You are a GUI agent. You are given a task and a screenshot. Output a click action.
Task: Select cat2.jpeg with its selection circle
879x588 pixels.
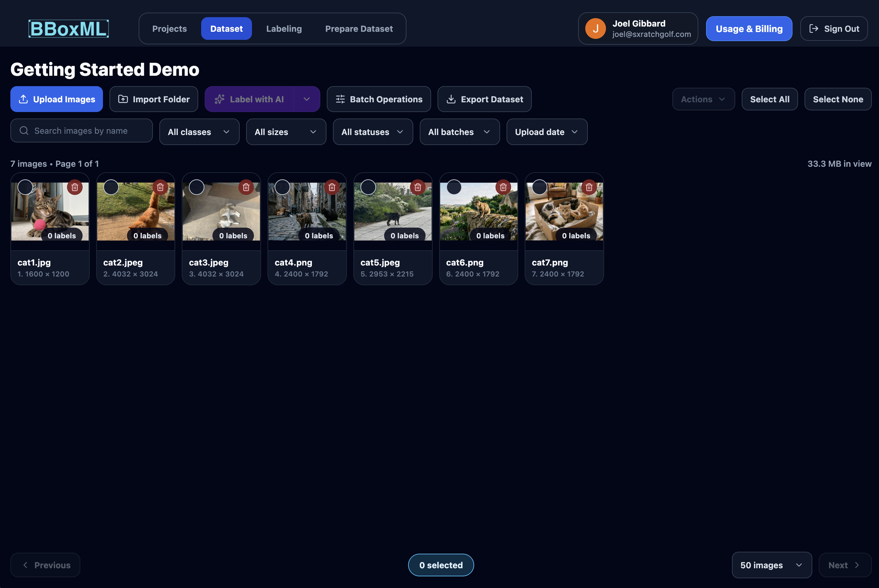click(x=111, y=187)
